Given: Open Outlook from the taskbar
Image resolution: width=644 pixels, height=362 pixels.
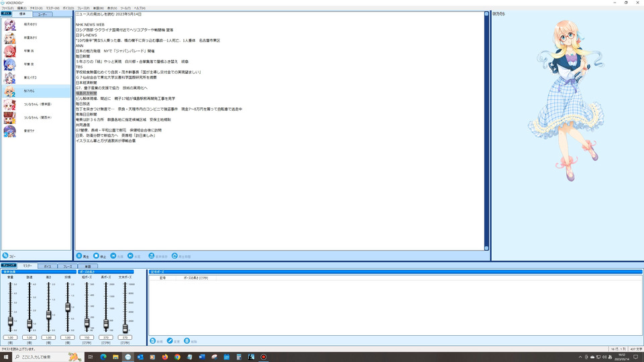Looking at the screenshot, I should tap(140, 357).
